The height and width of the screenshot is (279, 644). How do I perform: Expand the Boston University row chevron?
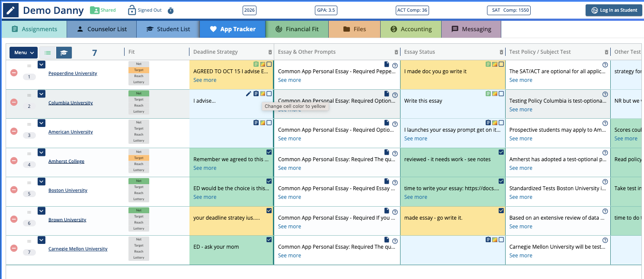[41, 182]
